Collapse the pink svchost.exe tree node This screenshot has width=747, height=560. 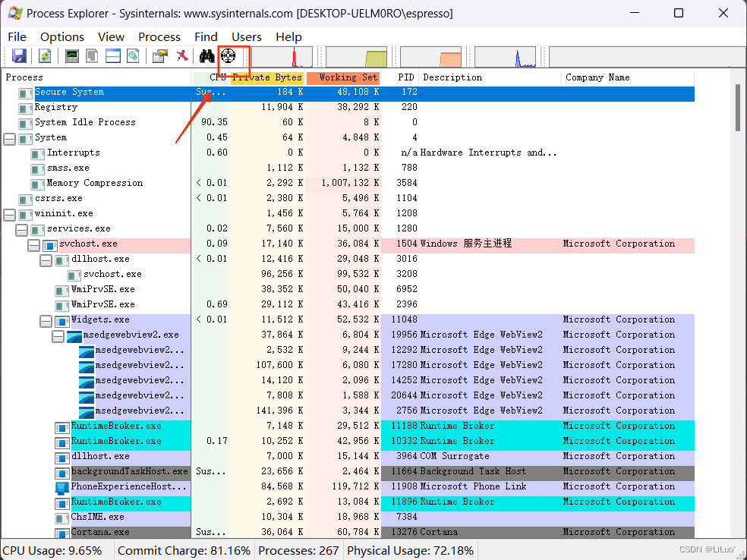(x=33, y=246)
